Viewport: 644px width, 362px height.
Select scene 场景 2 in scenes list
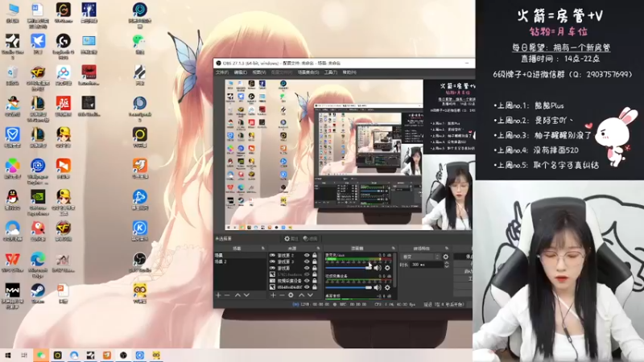[x=240, y=261]
